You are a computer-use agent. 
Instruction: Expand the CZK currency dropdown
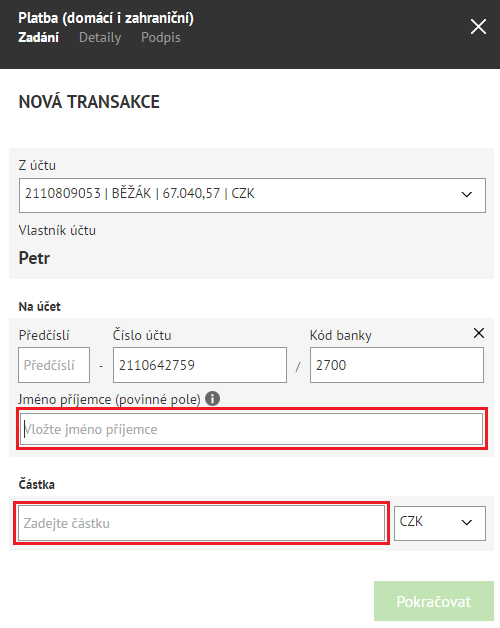440,523
